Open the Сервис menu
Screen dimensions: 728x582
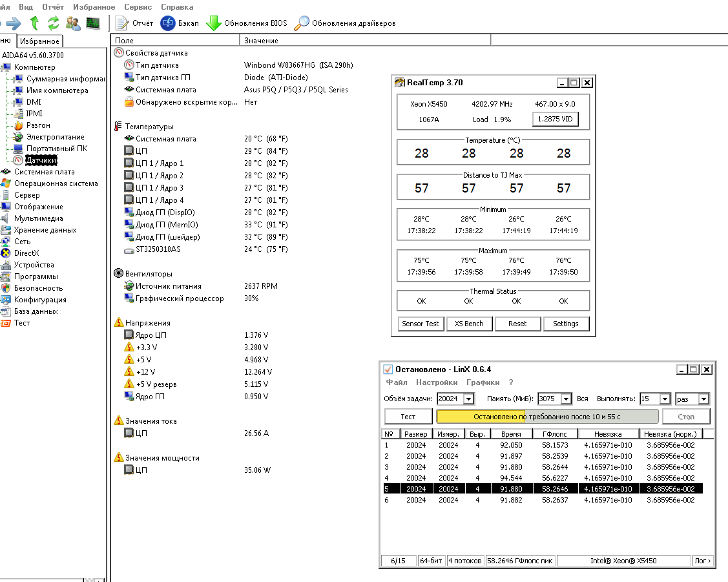(138, 7)
